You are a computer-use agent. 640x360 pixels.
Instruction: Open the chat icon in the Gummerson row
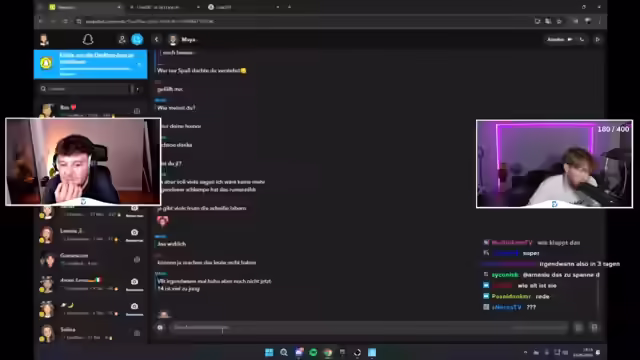pos(137,259)
